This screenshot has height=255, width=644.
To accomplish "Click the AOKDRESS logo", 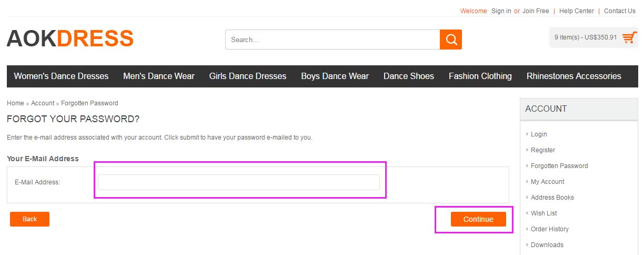I will (70, 38).
